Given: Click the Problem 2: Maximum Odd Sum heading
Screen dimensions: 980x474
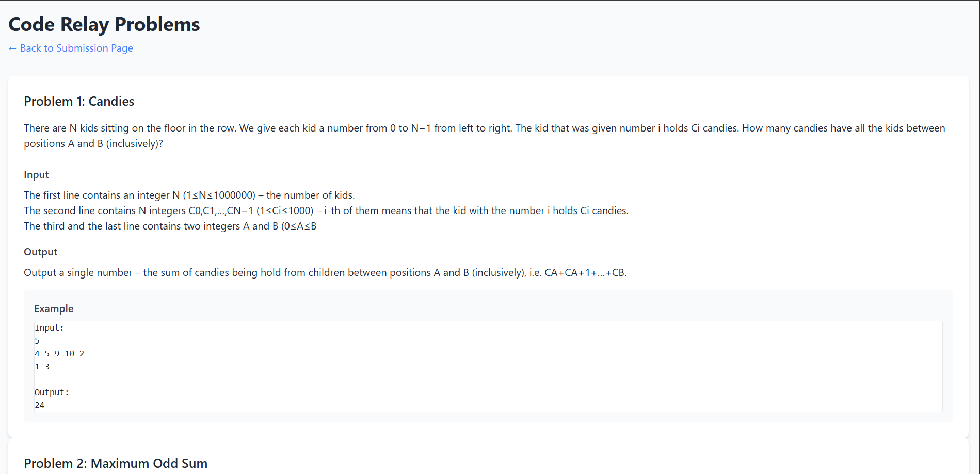Looking at the screenshot, I should click(116, 463).
